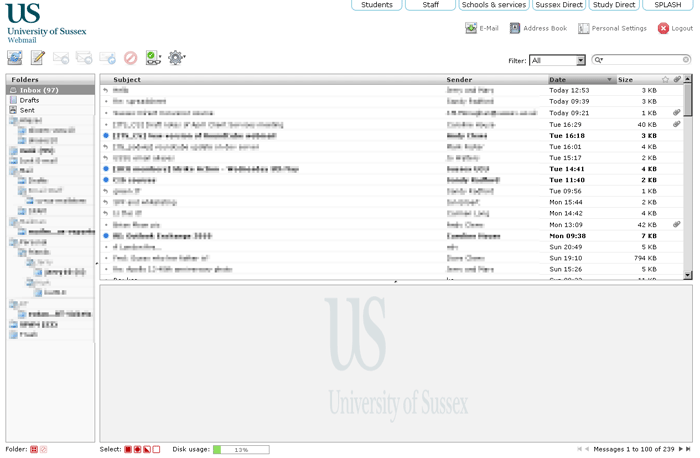Viewport: 700px width, 458px height.
Task: Open the search magnifier options arrow
Action: 599,60
